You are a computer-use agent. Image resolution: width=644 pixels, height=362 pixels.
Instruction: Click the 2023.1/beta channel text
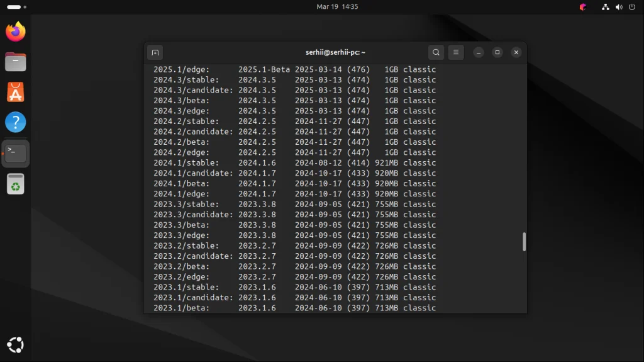tap(181, 308)
